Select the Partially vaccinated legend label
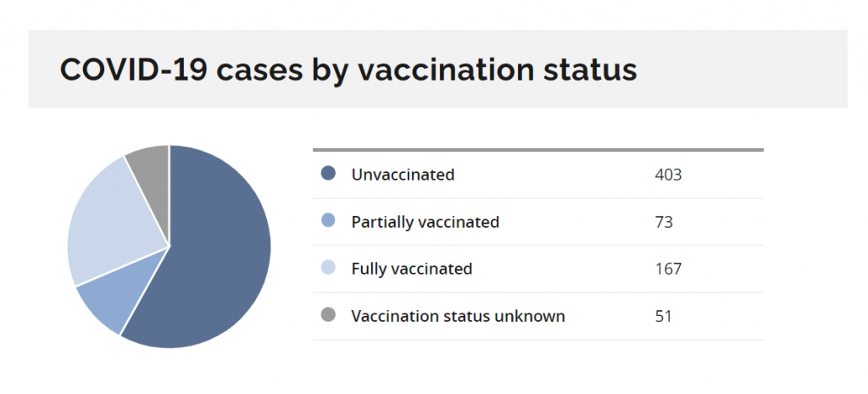The height and width of the screenshot is (394, 868). [x=426, y=223]
